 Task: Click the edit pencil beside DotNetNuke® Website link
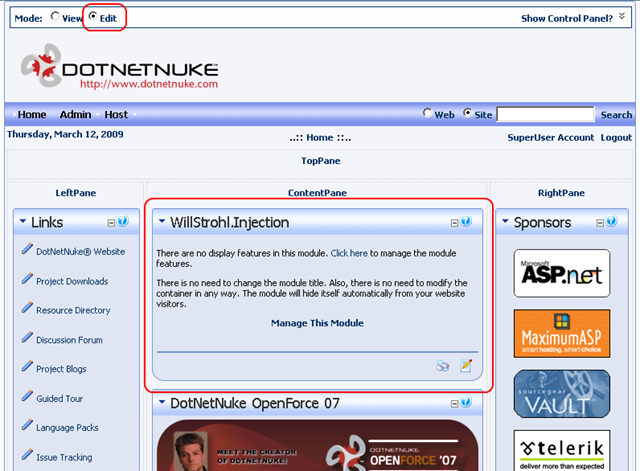[27, 251]
